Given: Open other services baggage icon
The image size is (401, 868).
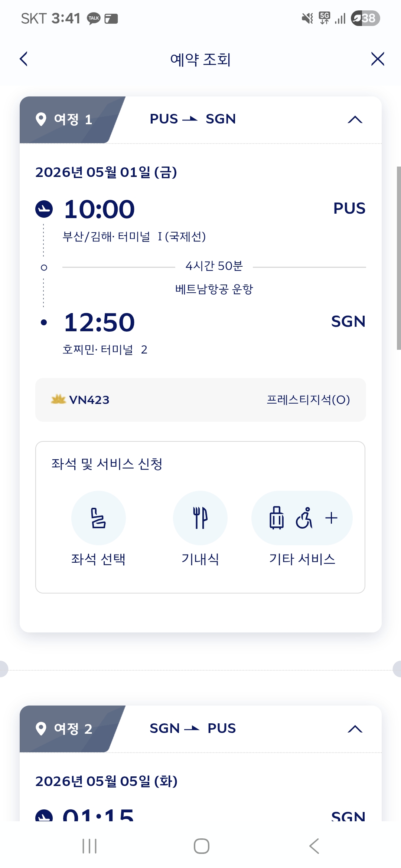Looking at the screenshot, I should pyautogui.click(x=277, y=518).
